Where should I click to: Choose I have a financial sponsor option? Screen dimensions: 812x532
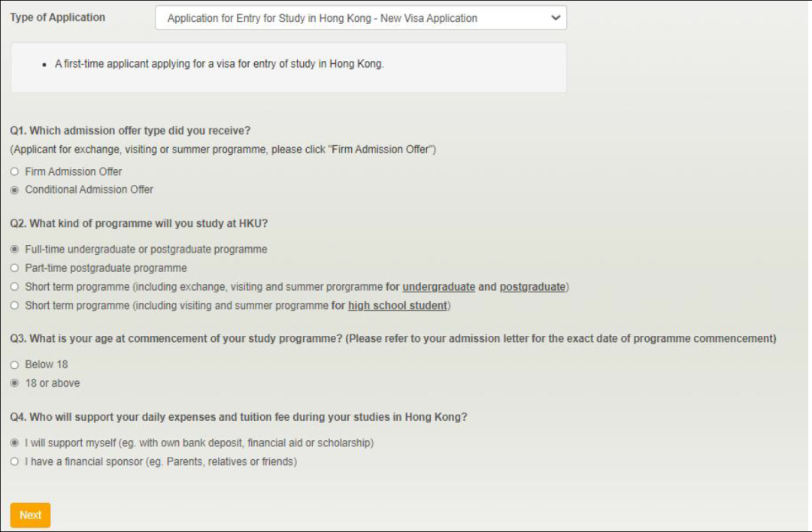[x=14, y=461]
